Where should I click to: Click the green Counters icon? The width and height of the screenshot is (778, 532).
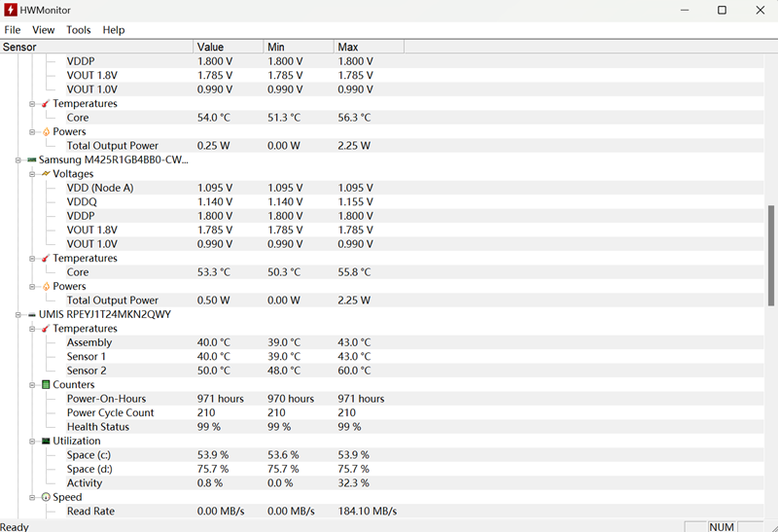click(45, 385)
